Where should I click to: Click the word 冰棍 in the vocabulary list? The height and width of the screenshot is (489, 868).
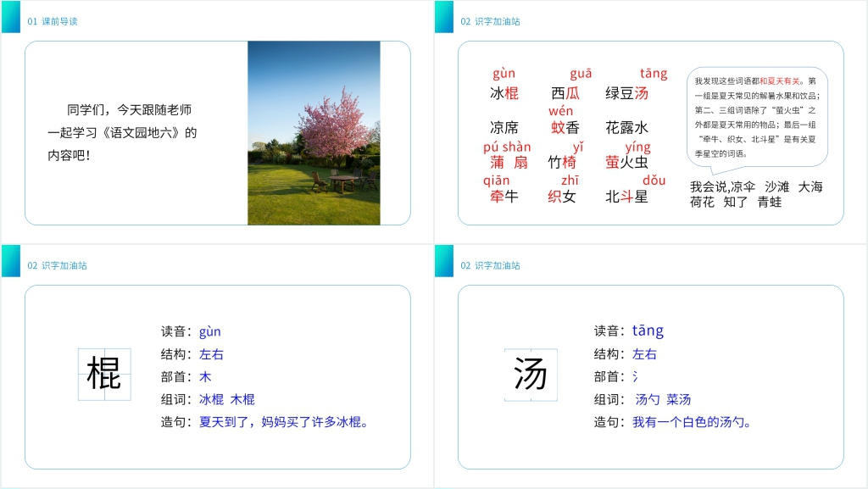pos(504,93)
